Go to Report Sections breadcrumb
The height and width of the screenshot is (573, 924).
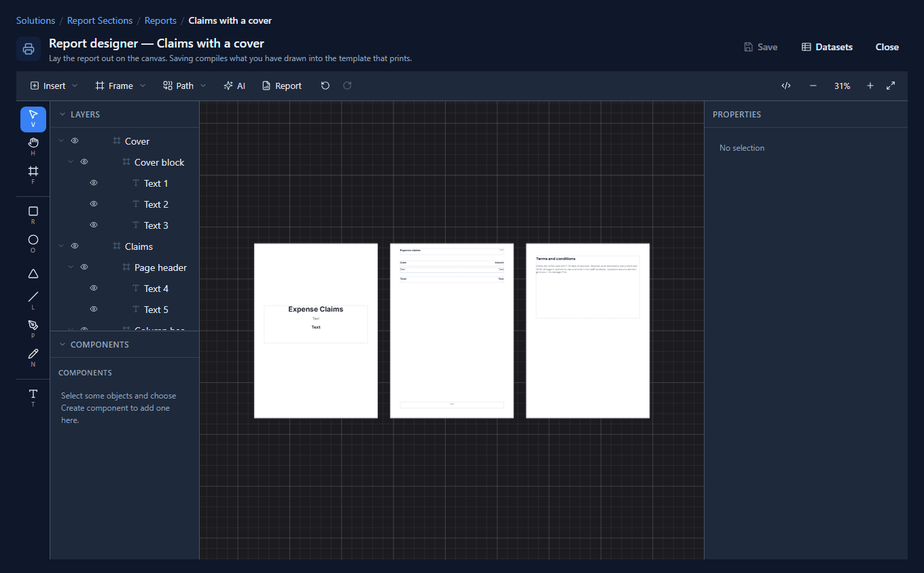[100, 21]
